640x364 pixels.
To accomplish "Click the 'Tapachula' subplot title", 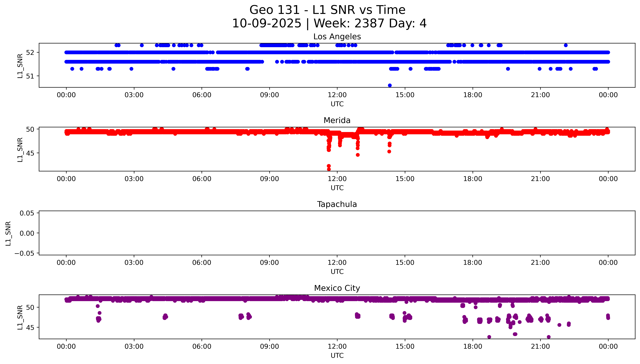I will tap(337, 204).
